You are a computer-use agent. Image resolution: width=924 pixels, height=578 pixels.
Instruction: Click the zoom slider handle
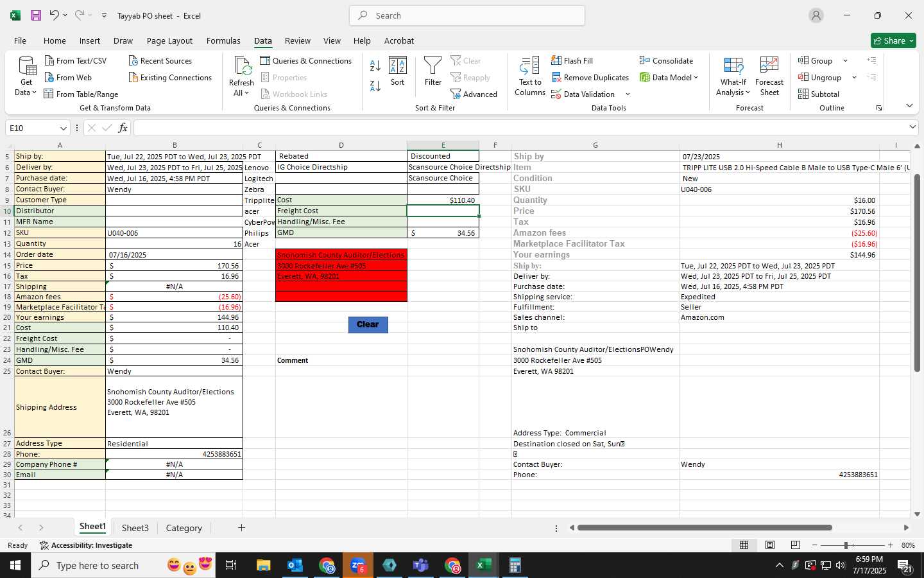coord(846,545)
